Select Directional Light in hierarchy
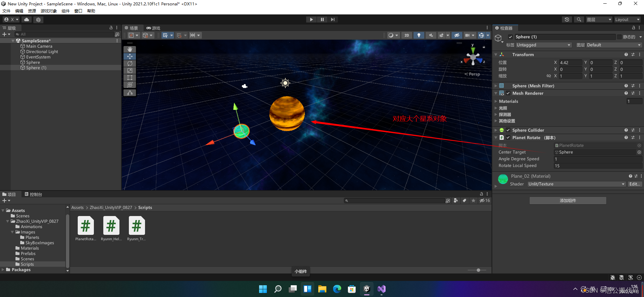Screen dimensions: 644x297 (42, 51)
